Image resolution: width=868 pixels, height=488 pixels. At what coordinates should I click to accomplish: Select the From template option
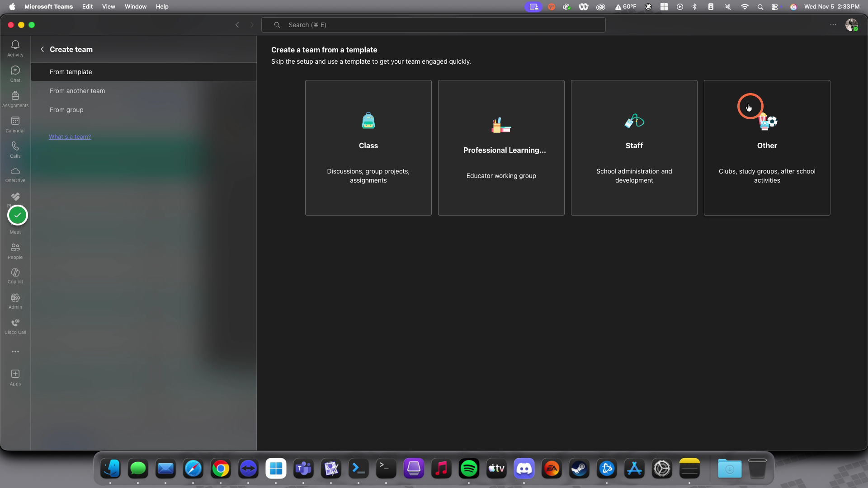tap(143, 72)
